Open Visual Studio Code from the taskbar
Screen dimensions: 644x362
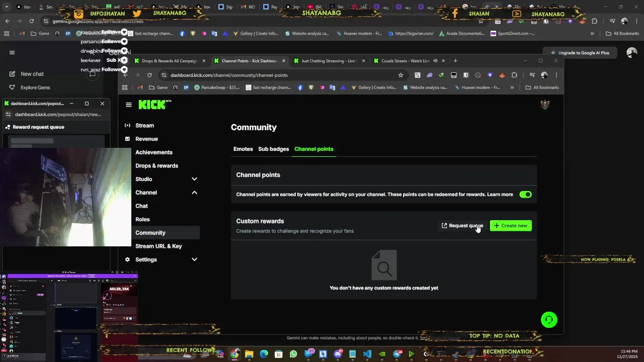(x=367, y=354)
